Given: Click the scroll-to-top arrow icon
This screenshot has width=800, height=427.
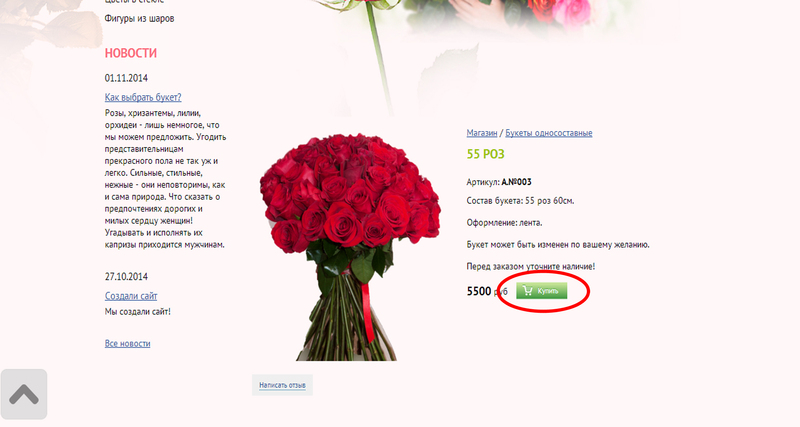Looking at the screenshot, I should click(x=24, y=394).
